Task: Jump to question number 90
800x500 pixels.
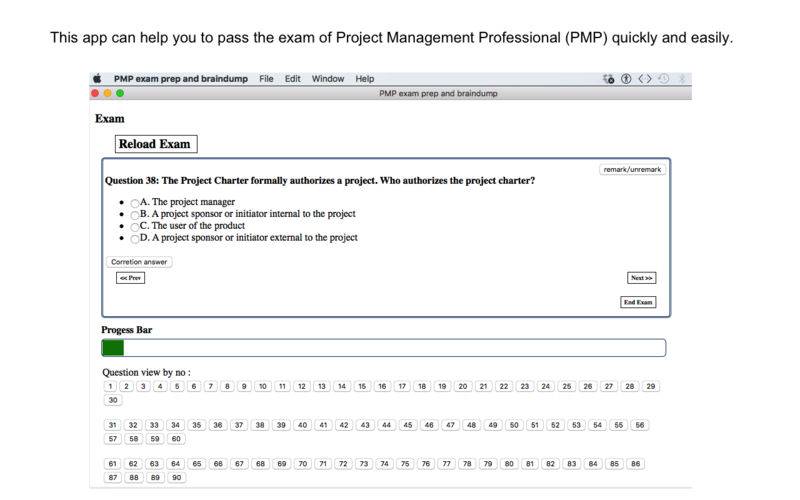Action: click(x=176, y=478)
